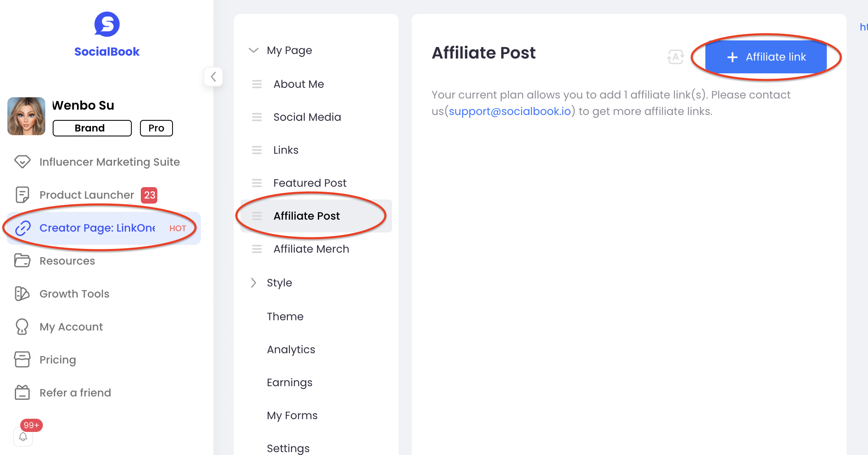Select Creator Page: LinkOne menu item

[104, 228]
